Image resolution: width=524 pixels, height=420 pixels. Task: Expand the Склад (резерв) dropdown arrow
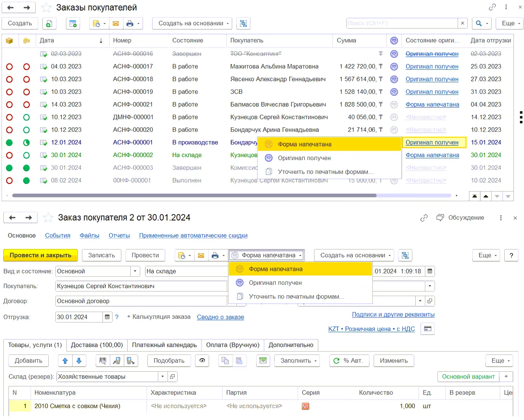click(162, 377)
